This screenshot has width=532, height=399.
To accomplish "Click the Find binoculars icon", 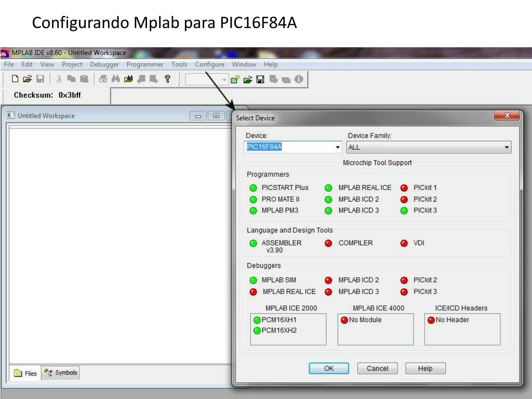I will [x=116, y=79].
